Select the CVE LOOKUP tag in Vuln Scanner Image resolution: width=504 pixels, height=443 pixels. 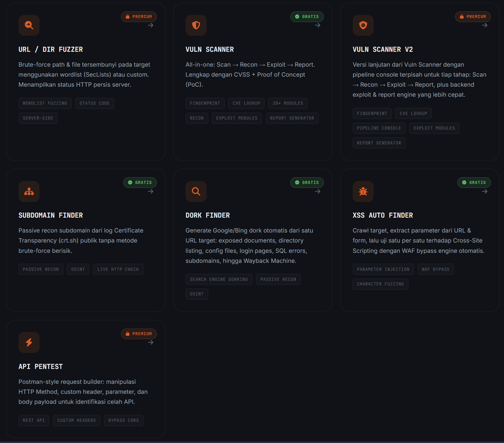pos(246,103)
